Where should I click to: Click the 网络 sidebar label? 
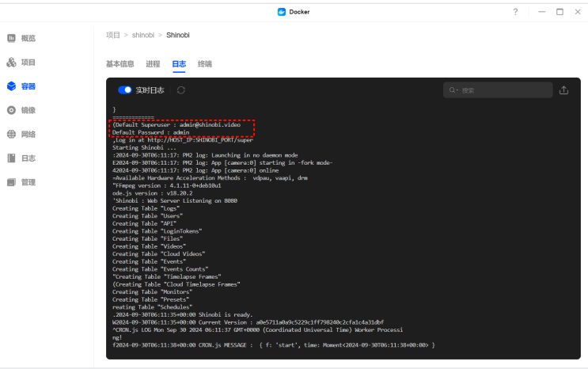pyautogui.click(x=28, y=134)
